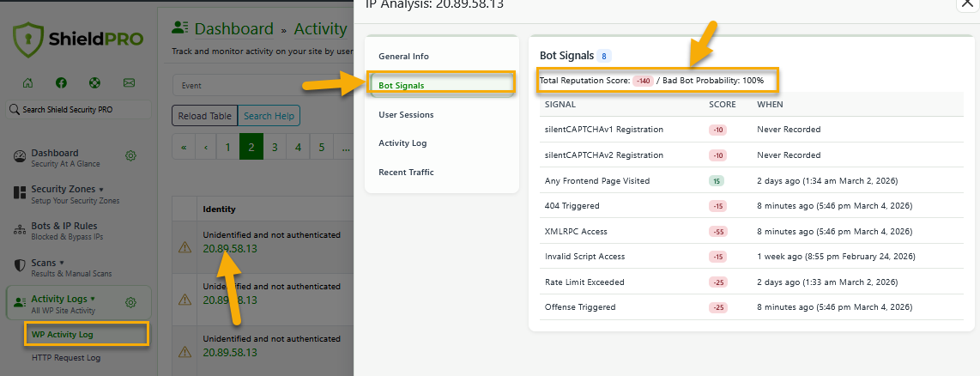Open the home icon under the logo
980x376 pixels.
[x=27, y=82]
